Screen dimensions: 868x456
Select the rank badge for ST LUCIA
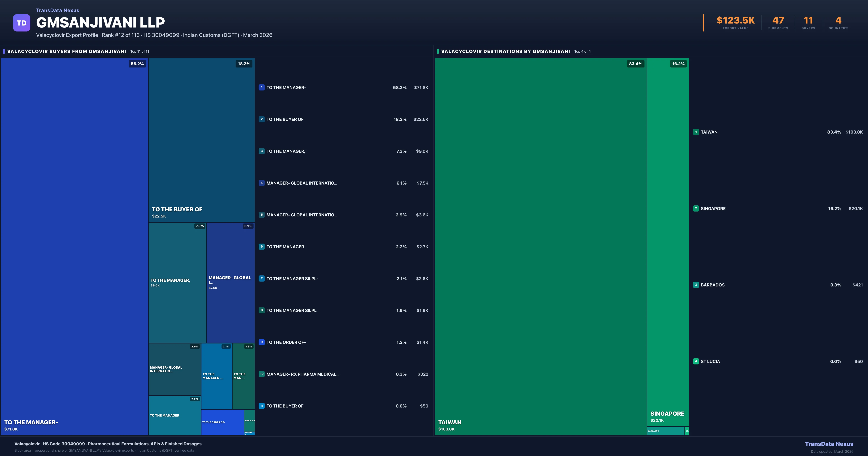click(x=696, y=361)
